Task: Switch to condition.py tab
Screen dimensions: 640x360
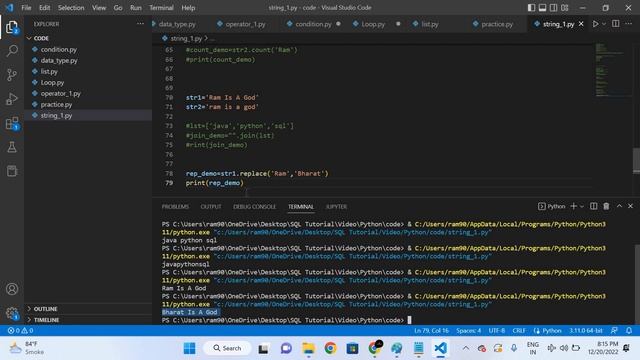Action: coord(313,24)
